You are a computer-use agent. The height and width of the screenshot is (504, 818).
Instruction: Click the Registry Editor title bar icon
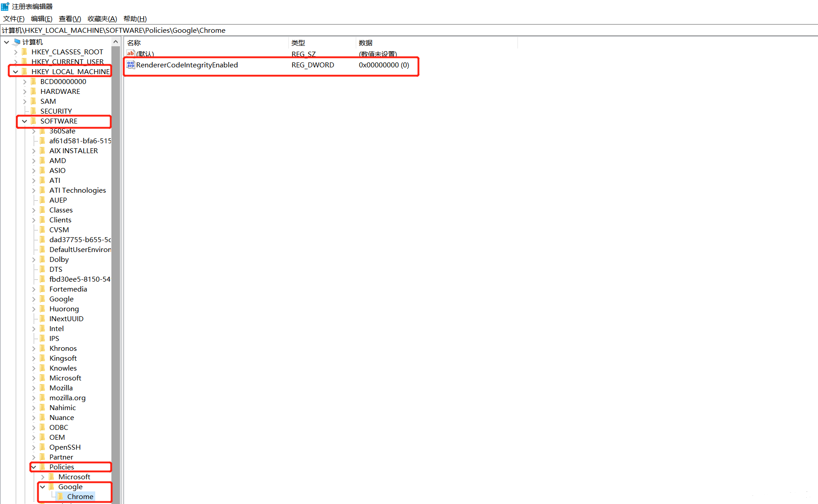tap(5, 6)
